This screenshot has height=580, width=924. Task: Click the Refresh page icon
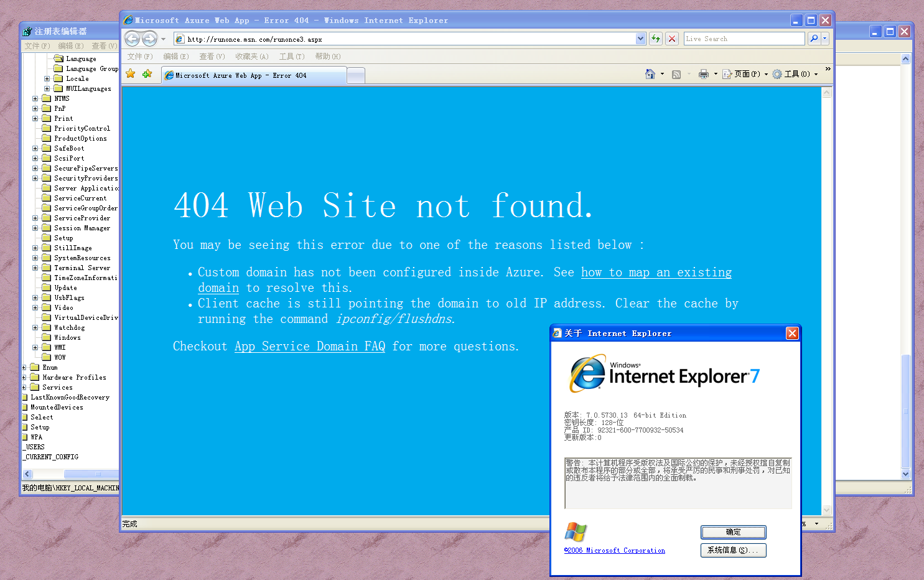click(x=656, y=39)
